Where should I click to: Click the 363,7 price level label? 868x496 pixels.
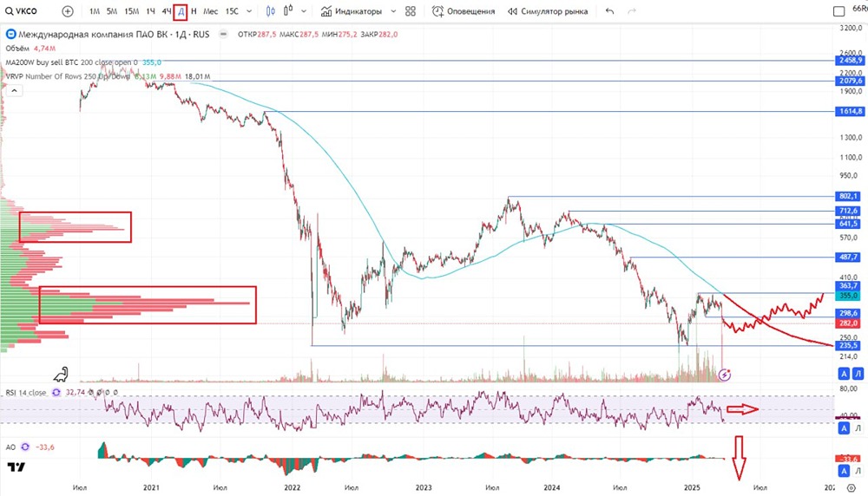pos(847,286)
